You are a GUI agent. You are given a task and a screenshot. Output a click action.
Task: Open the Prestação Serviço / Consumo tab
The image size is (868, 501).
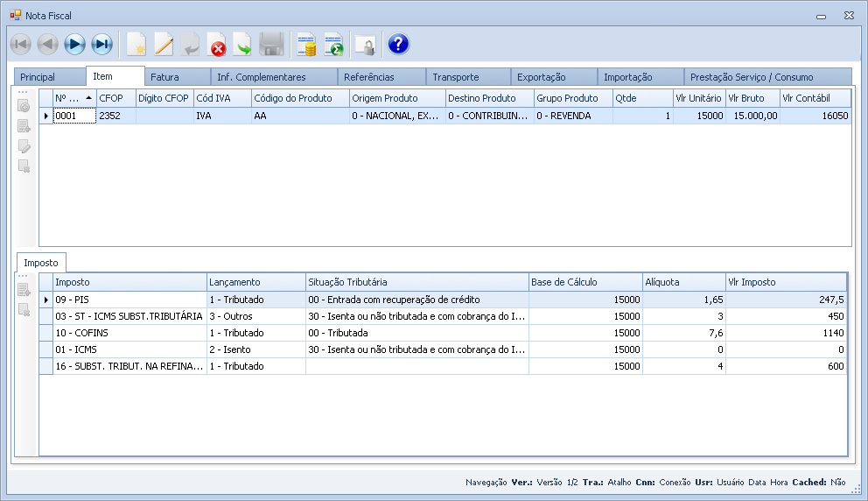[752, 77]
